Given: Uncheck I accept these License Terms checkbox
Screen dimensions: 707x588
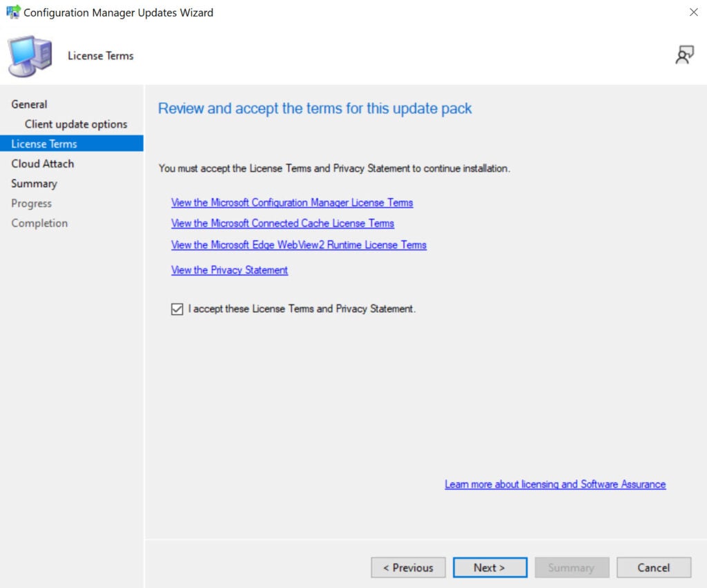Looking at the screenshot, I should pyautogui.click(x=177, y=309).
